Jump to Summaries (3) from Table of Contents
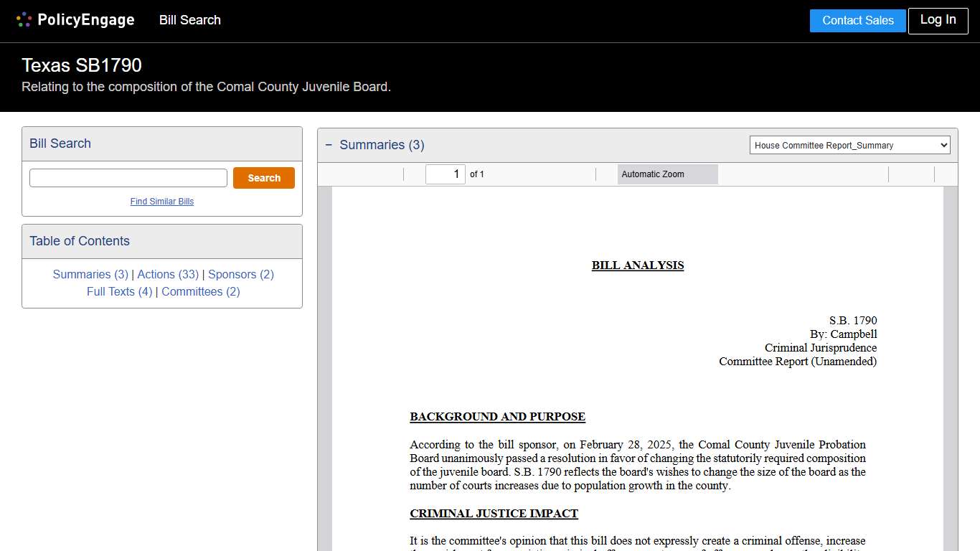980x551 pixels. [90, 274]
